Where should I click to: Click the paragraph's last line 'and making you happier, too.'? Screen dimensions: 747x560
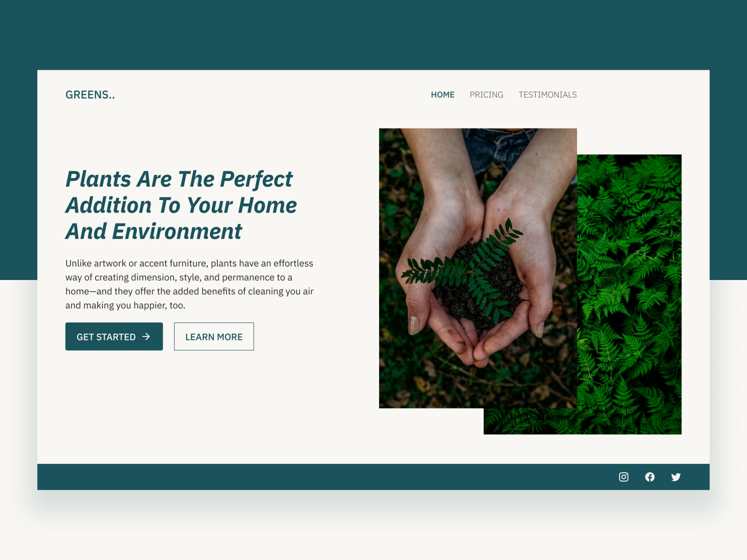coord(125,305)
